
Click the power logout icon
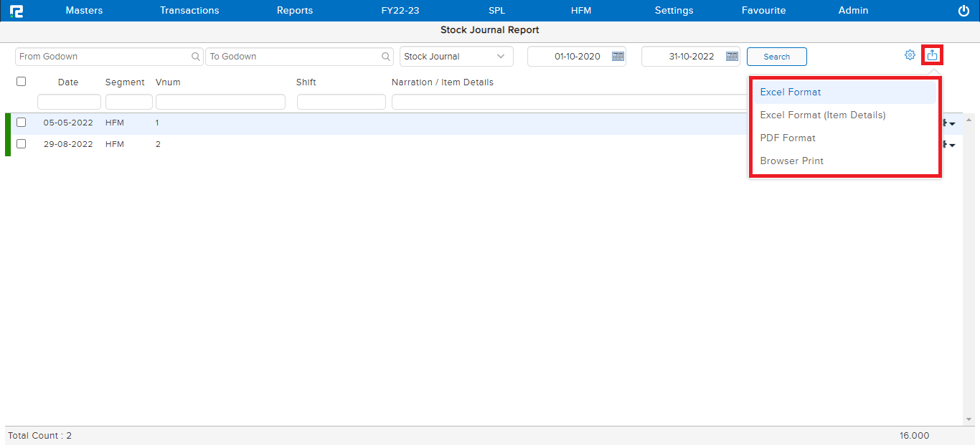963,11
